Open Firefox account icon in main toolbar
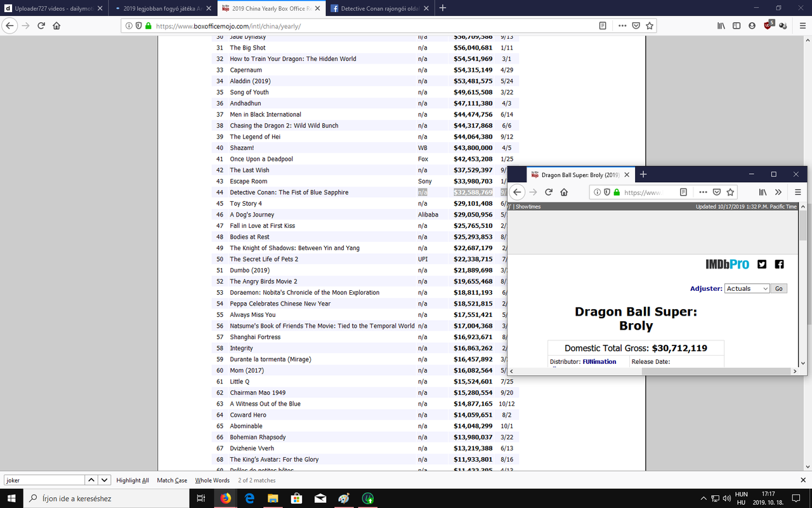The height and width of the screenshot is (508, 812). [x=752, y=26]
